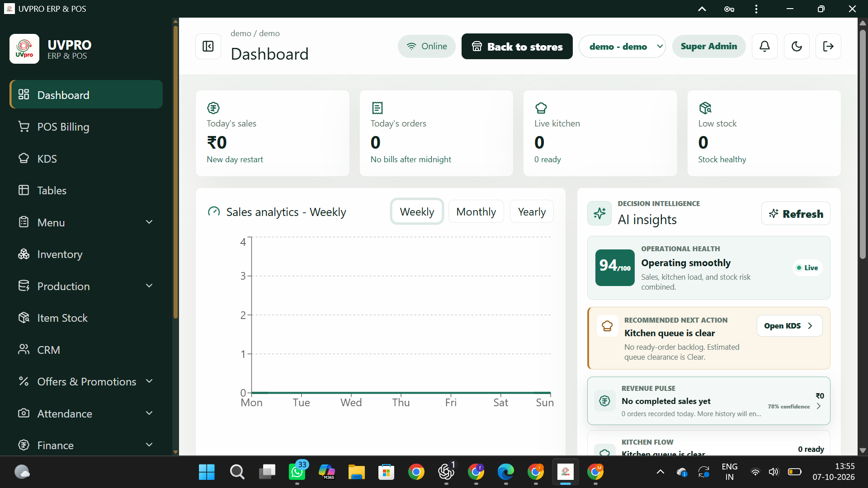Click the Low stock box icon
The image size is (868, 488).
[x=705, y=108]
